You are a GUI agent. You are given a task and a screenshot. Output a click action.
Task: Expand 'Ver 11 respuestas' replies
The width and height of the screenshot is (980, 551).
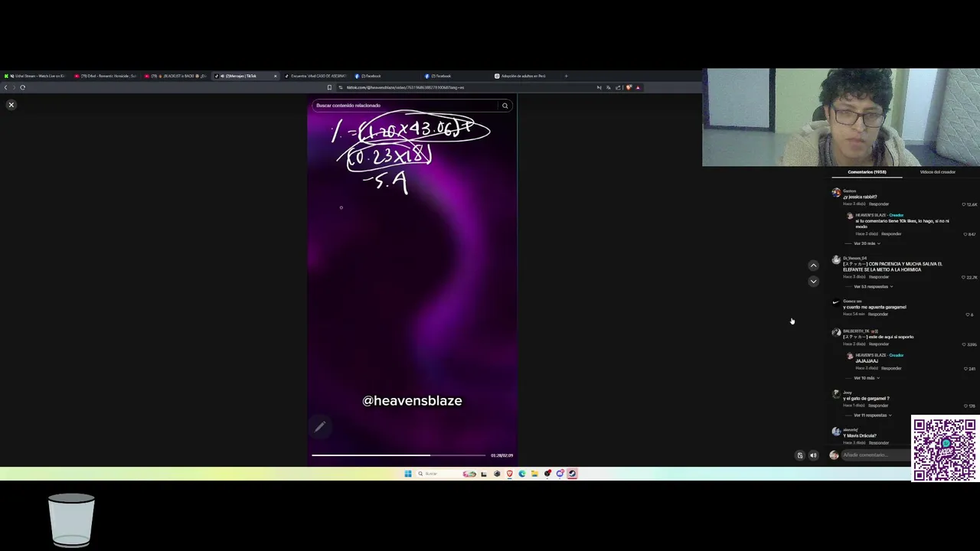[x=874, y=416]
